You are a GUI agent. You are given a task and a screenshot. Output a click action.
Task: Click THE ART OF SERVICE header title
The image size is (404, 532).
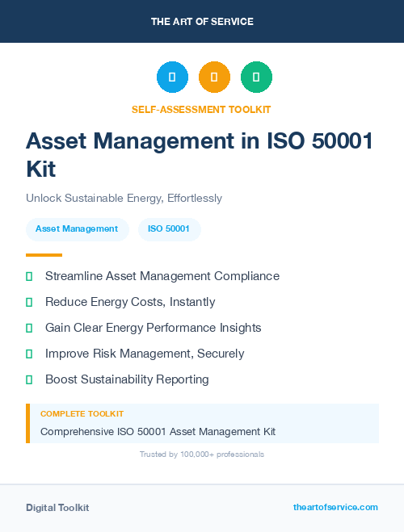point(202,22)
